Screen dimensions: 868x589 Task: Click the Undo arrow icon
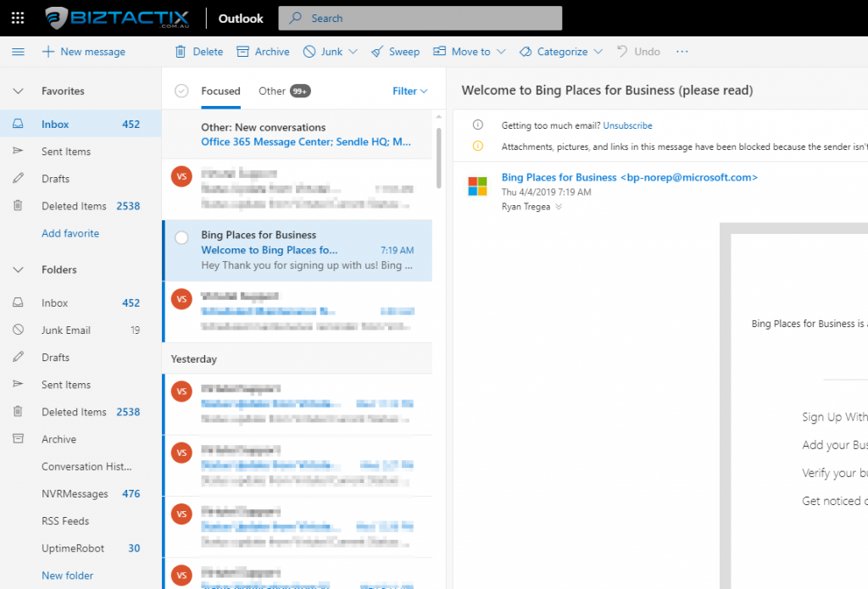[622, 52]
